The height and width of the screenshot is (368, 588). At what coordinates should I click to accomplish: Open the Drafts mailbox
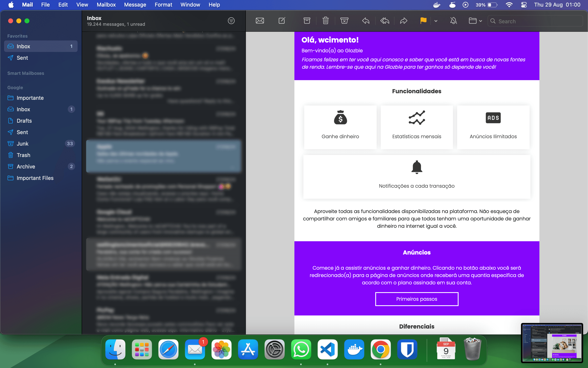[x=41, y=121]
